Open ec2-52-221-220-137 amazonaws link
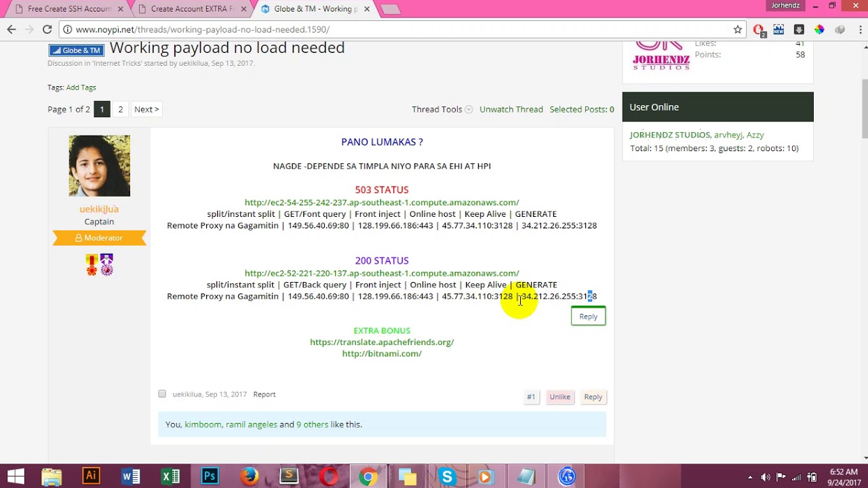 382,273
